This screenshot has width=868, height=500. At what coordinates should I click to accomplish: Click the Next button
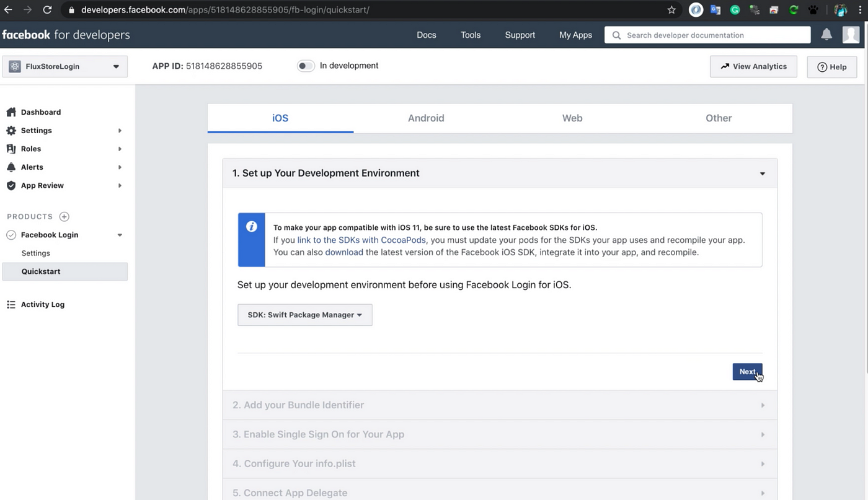point(748,372)
